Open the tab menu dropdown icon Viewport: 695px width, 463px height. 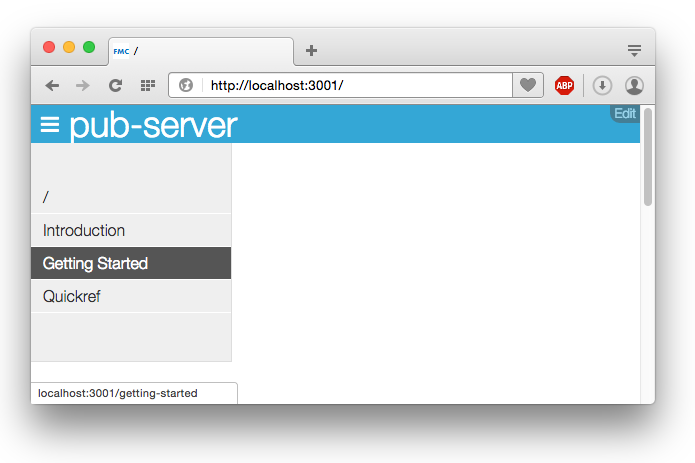(x=634, y=50)
